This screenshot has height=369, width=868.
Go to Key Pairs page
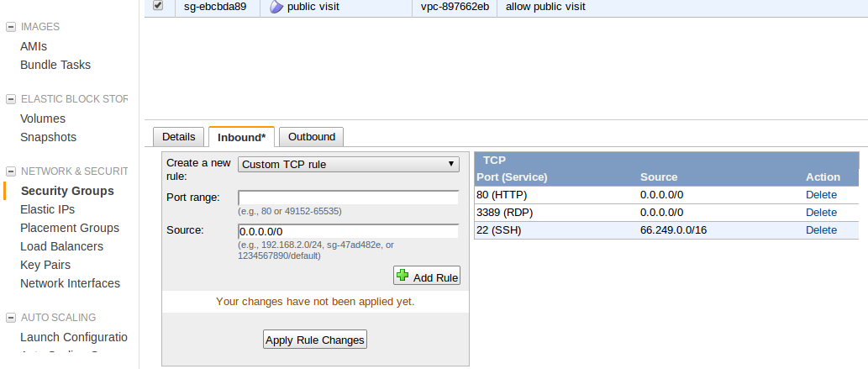coord(45,265)
